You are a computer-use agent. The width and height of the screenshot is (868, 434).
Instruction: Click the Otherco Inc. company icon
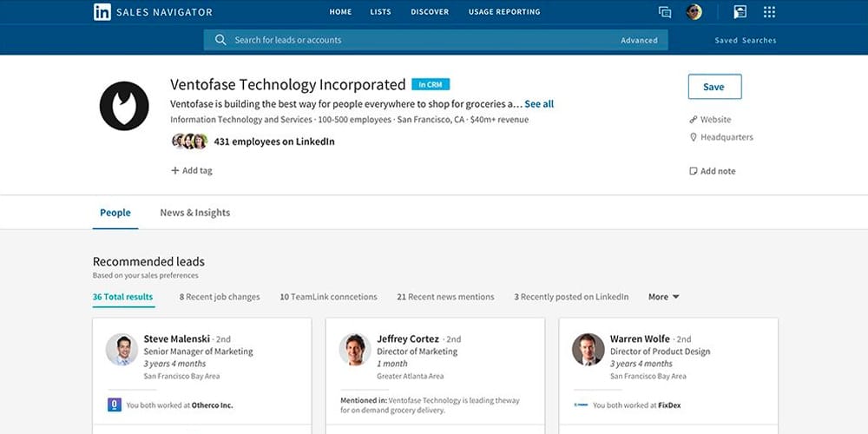(114, 404)
